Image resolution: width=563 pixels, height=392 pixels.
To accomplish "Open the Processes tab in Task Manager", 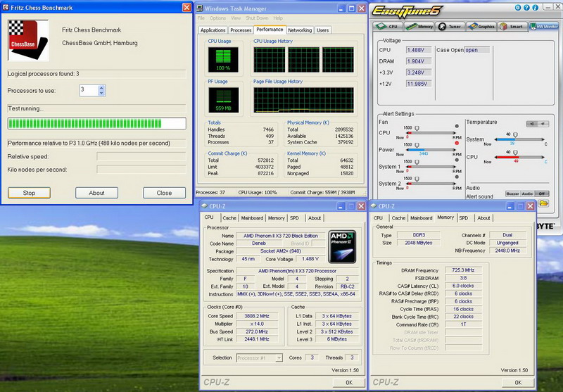I will coord(241,30).
